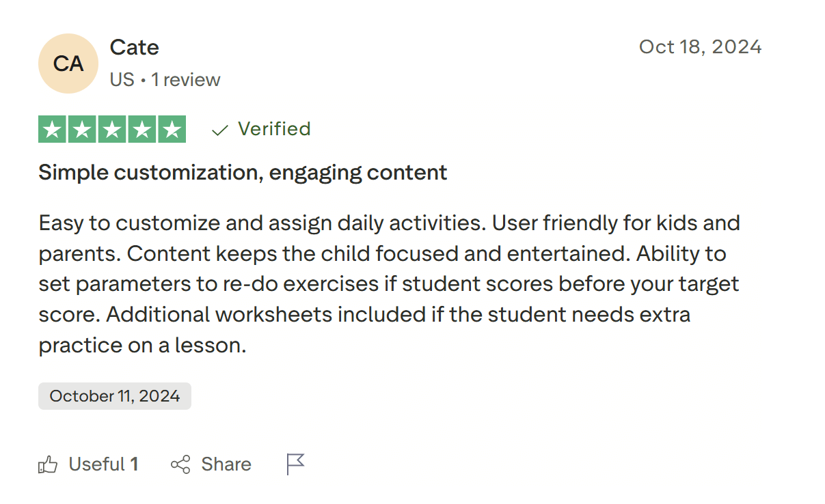Select the October 11, 2024 experience tag
This screenshot has height=504, width=825.
click(114, 395)
